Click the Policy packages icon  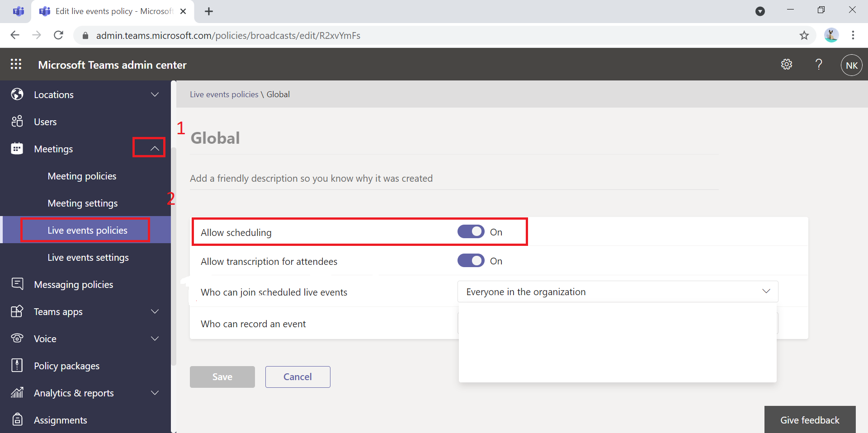17,365
